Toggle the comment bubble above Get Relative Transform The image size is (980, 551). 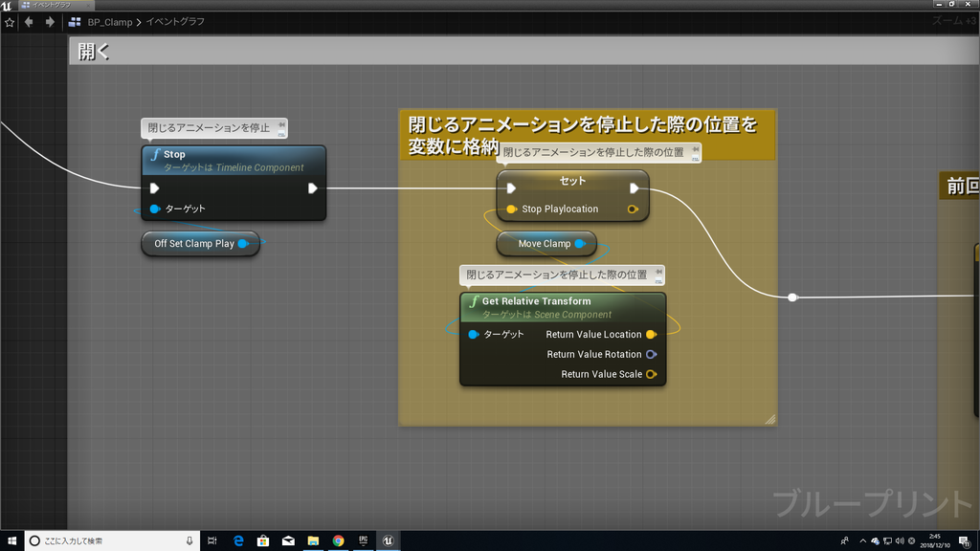[657, 275]
